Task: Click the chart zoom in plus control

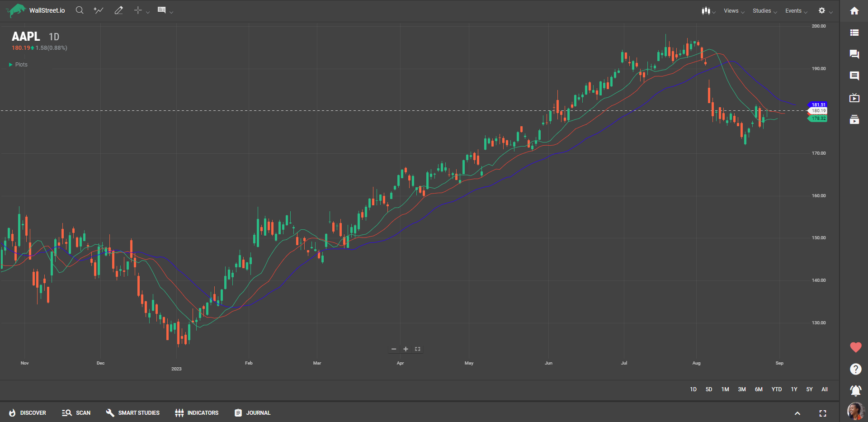Action: 406,349
